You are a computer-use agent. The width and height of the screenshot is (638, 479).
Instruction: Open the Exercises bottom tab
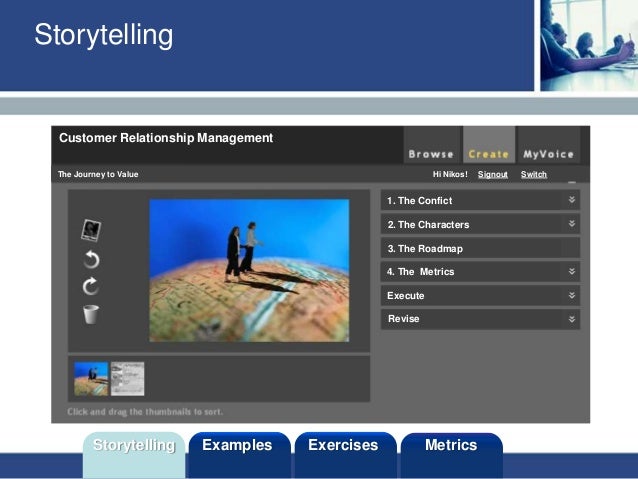tap(343, 446)
